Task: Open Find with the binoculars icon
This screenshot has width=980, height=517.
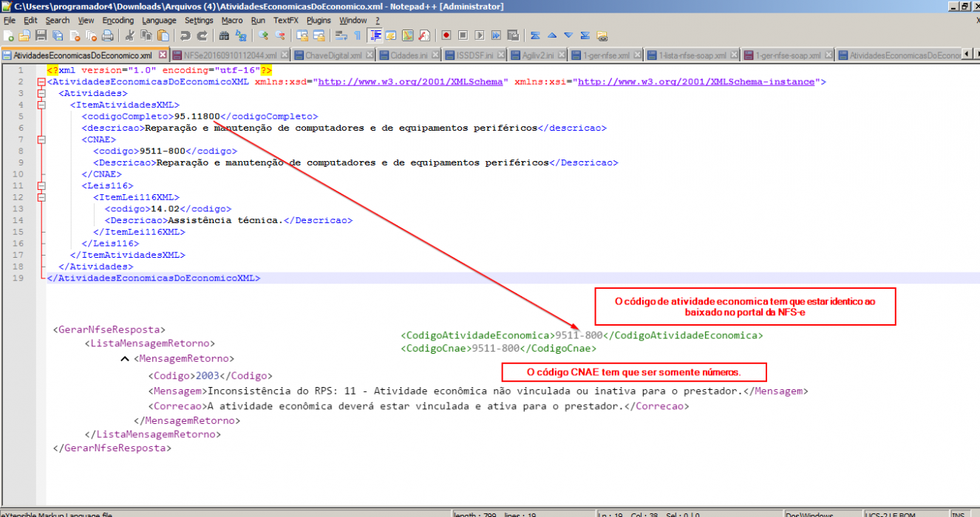Action: pos(224,35)
